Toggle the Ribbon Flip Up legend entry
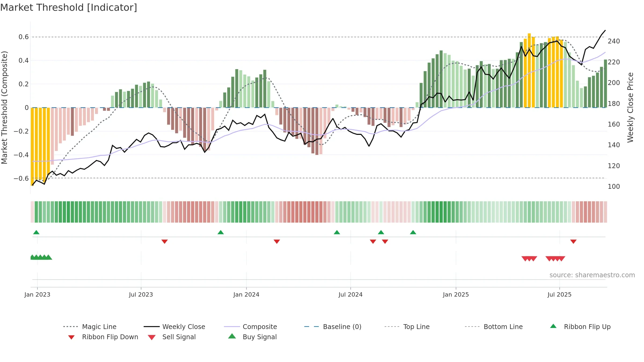This screenshot has width=644, height=362. click(x=580, y=327)
